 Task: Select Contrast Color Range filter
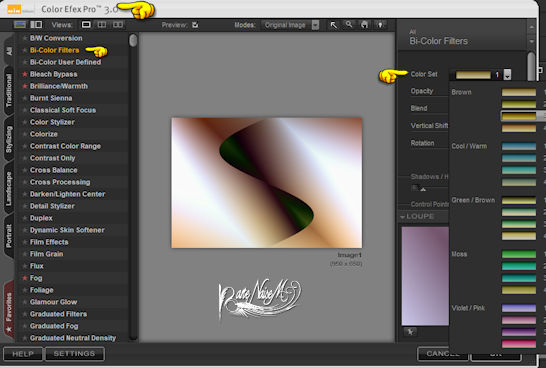click(65, 146)
